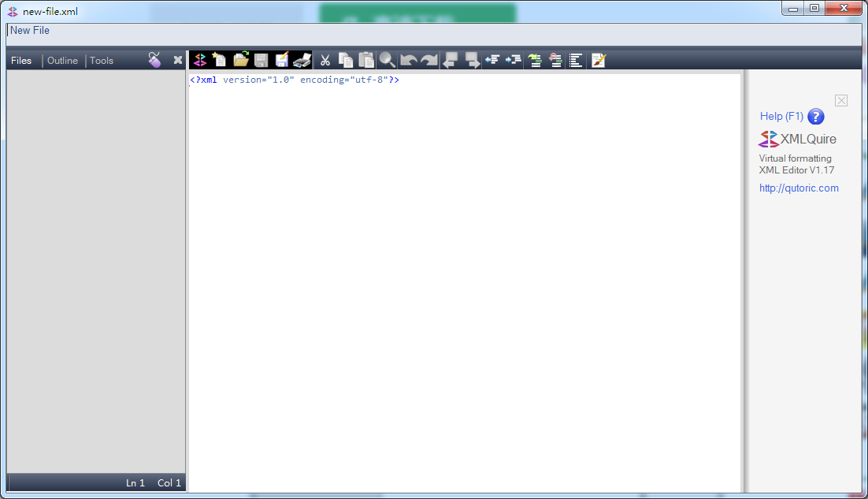
Task: Switch to the Outline tab
Action: tap(62, 61)
